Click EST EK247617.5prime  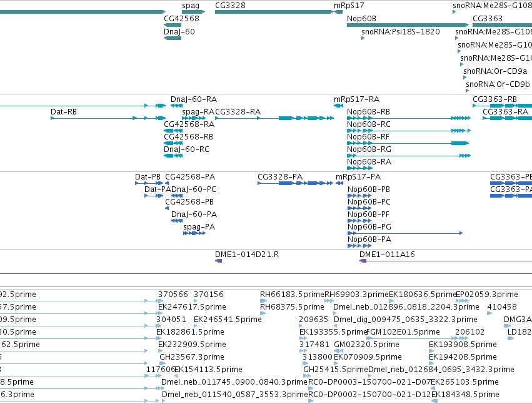[192, 307]
